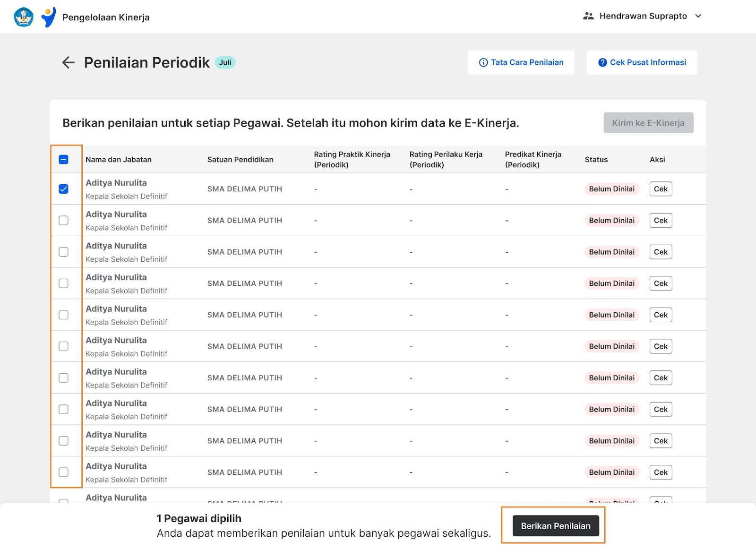Click the Predikat Kinerja (Periodik) header
The height and width of the screenshot is (549, 756).
533,160
